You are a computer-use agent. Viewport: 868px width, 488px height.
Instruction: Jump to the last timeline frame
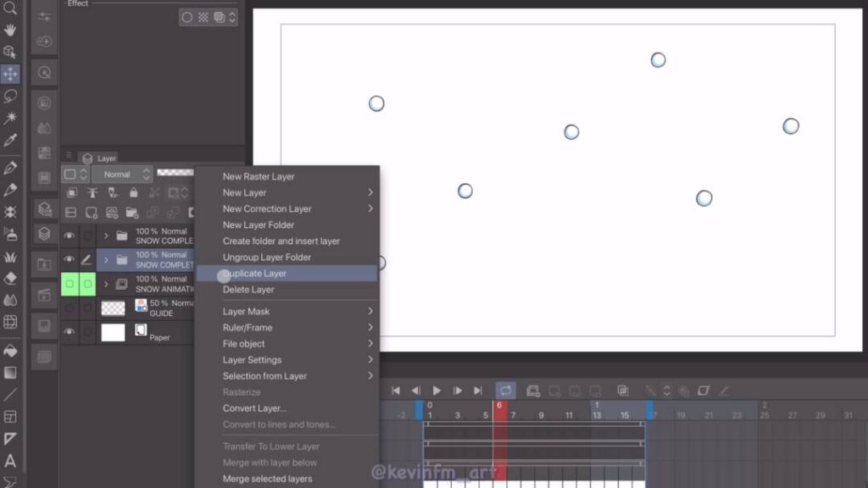click(x=478, y=391)
